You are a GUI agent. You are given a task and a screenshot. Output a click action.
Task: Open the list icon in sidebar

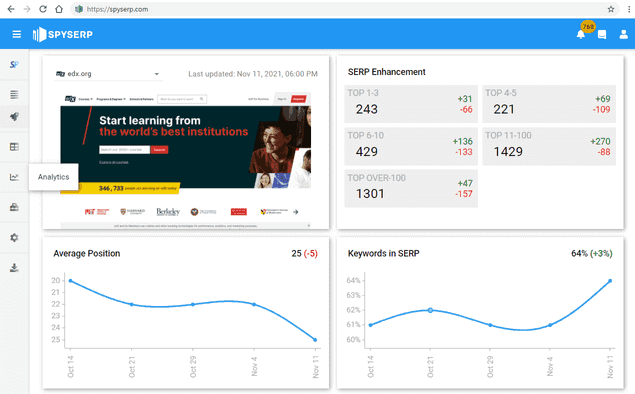click(14, 94)
